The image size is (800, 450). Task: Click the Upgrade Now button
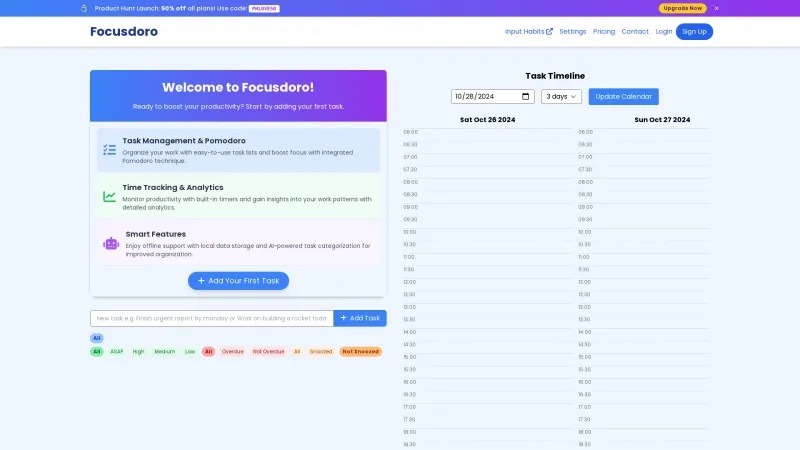[x=683, y=8]
